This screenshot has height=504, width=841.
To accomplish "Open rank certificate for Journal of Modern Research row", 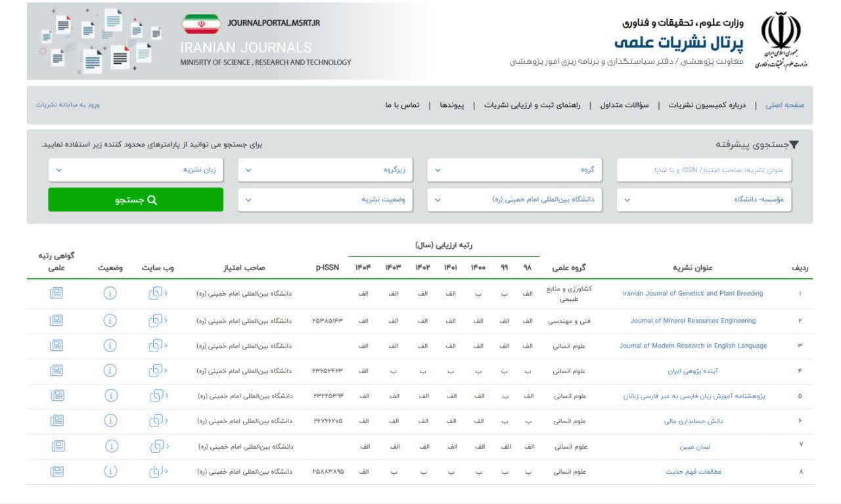I will 57,346.
